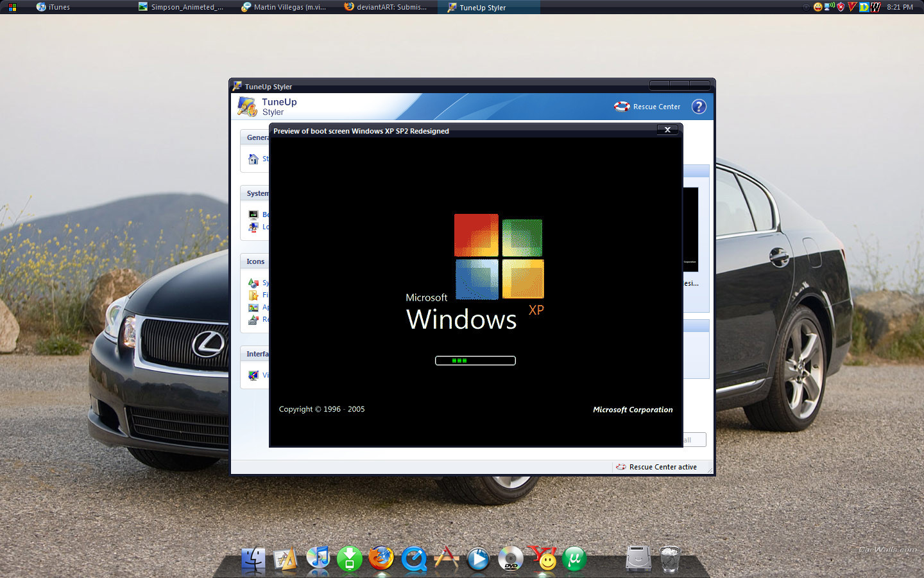
Task: Open the hard drive icon in the dock
Action: (638, 559)
